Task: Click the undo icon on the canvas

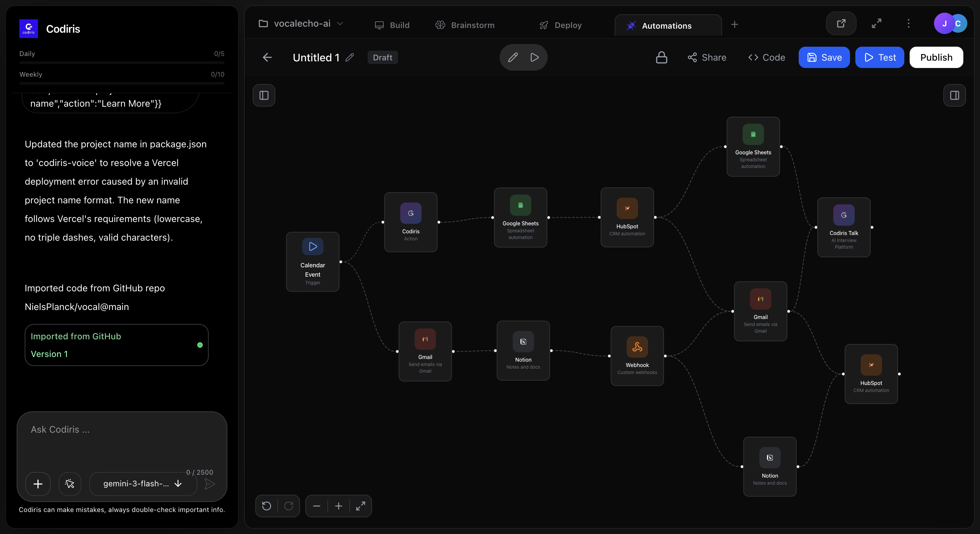Action: pyautogui.click(x=267, y=506)
